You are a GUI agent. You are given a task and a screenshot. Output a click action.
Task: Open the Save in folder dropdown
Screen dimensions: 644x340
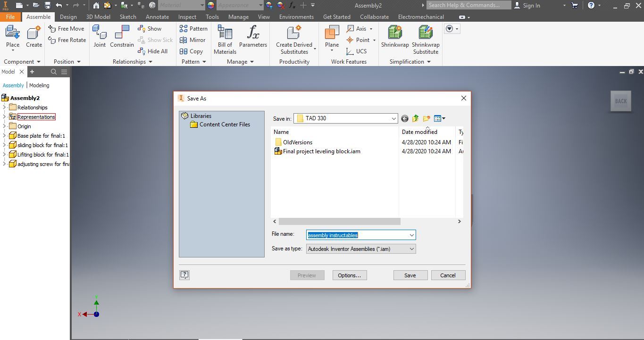[393, 118]
